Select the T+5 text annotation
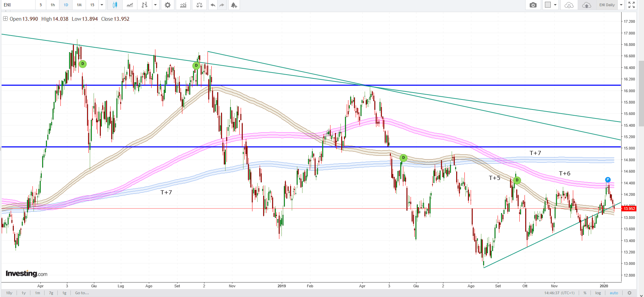The image size is (644, 297). point(494,178)
